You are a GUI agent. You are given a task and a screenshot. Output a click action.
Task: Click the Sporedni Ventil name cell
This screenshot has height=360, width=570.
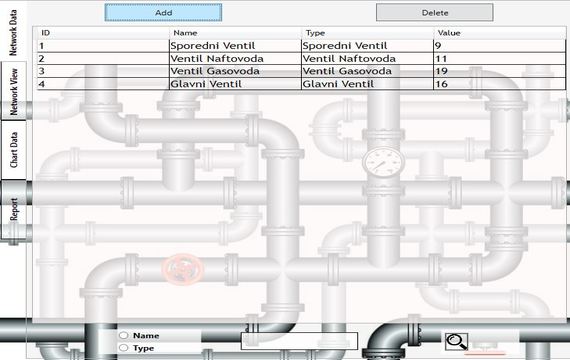coord(236,46)
